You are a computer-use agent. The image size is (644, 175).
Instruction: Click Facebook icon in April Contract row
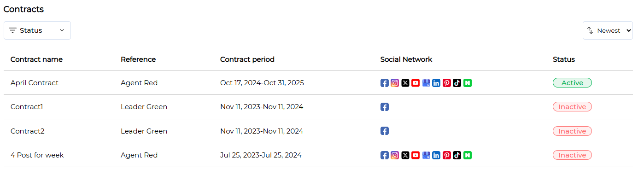385,83
